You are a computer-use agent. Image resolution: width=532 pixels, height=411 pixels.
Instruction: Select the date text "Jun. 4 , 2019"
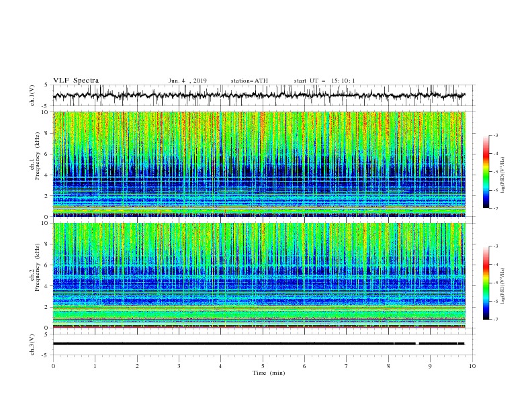pos(187,81)
